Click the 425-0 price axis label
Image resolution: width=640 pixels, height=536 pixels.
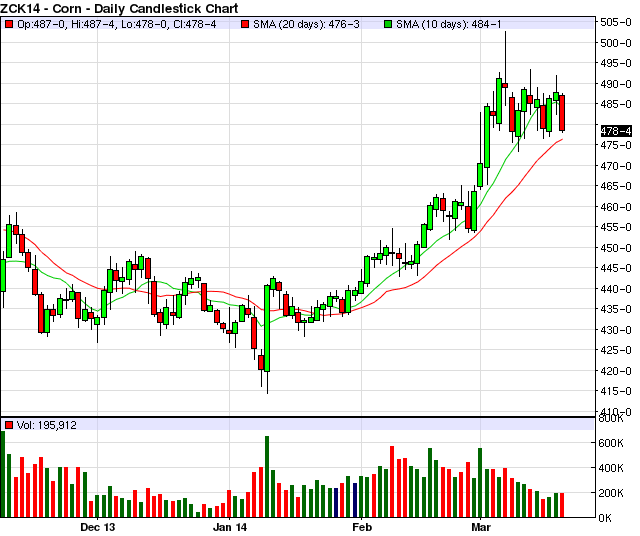point(616,350)
